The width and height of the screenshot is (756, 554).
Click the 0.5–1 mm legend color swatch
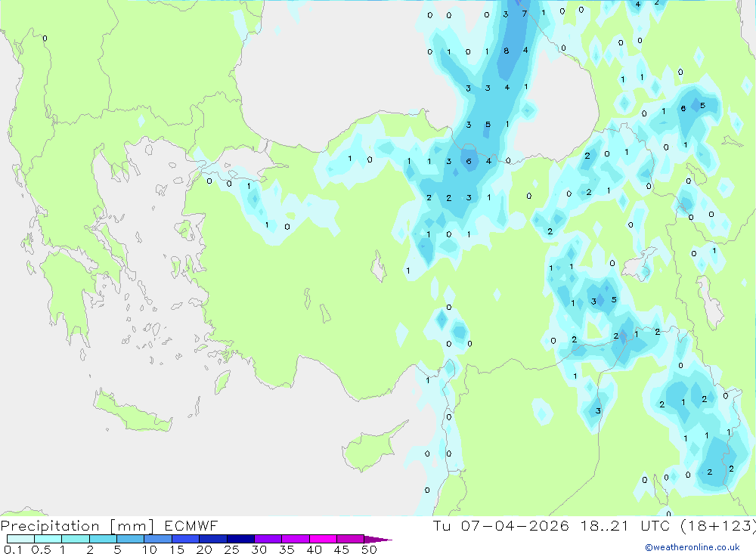(48, 539)
